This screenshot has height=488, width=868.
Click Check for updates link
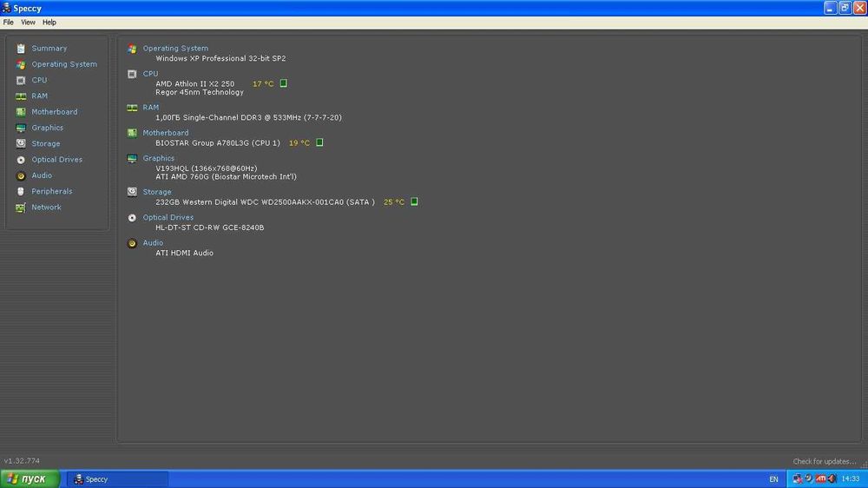pos(825,461)
